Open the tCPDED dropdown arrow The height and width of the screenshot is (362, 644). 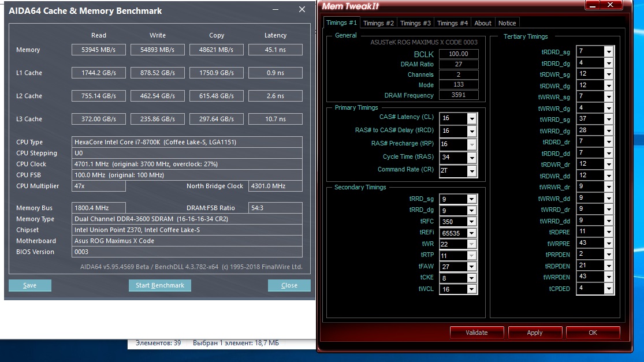pyautogui.click(x=609, y=289)
